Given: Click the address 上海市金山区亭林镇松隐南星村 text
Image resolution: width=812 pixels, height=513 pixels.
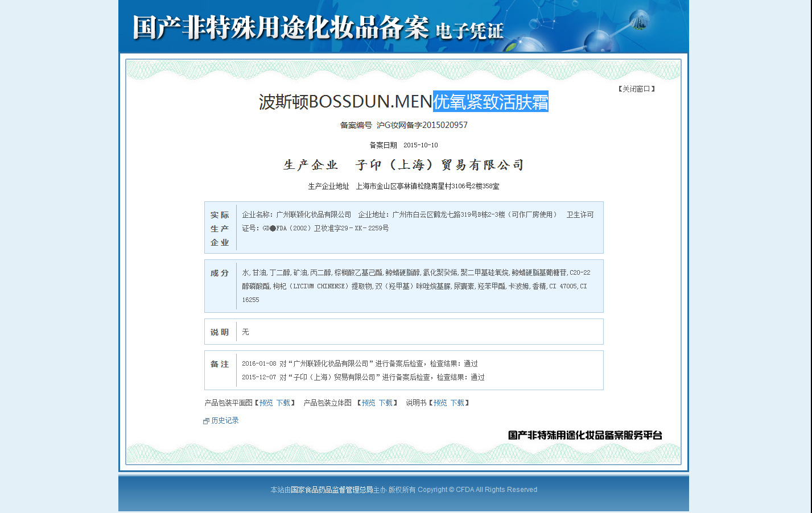Looking at the screenshot, I should [403, 187].
